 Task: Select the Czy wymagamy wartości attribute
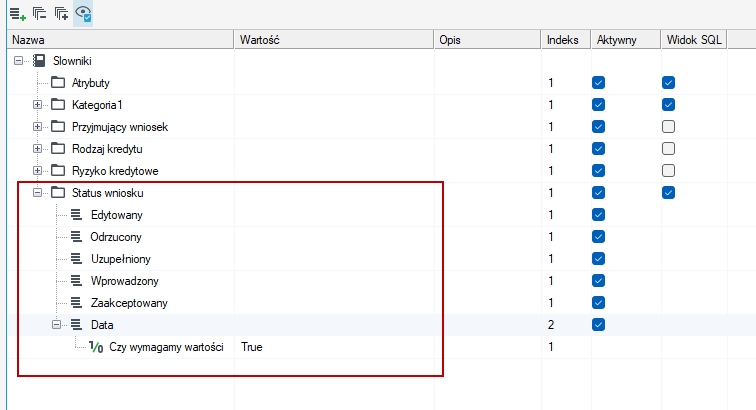coord(166,347)
